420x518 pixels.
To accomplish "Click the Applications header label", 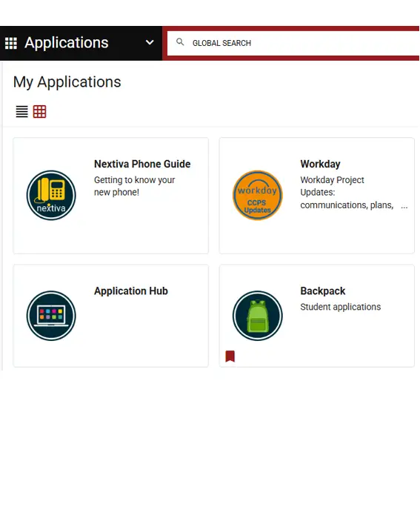I will (67, 43).
